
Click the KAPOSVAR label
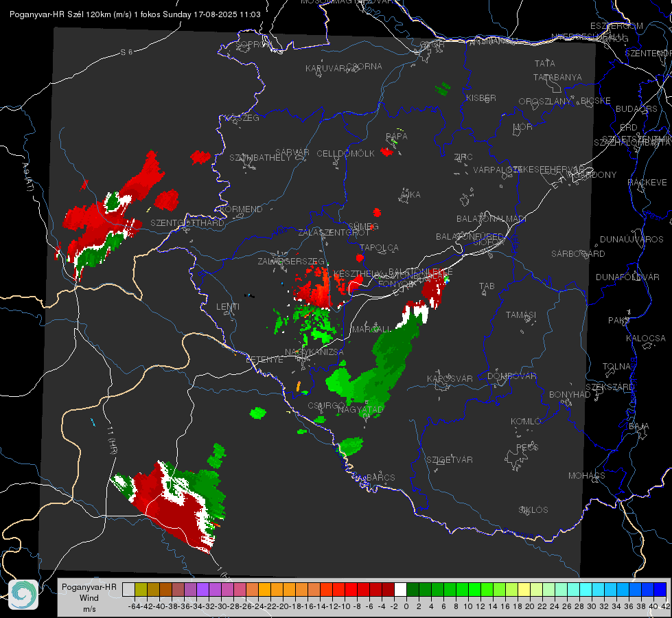[450, 378]
